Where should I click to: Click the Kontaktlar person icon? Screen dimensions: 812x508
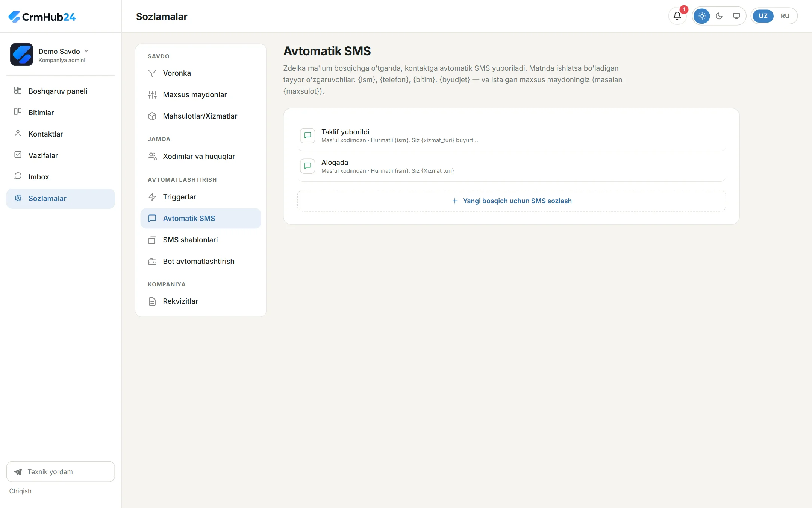tap(18, 133)
